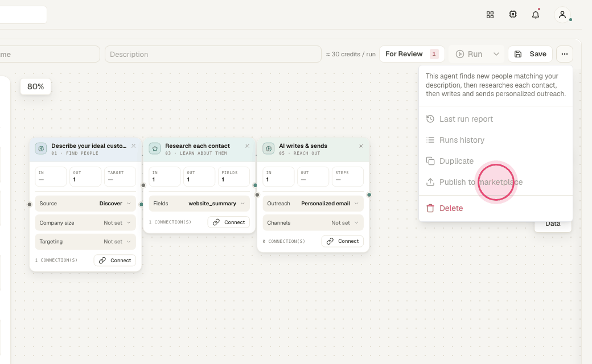
Task: Select Duplicate menu item
Action: (x=495, y=161)
